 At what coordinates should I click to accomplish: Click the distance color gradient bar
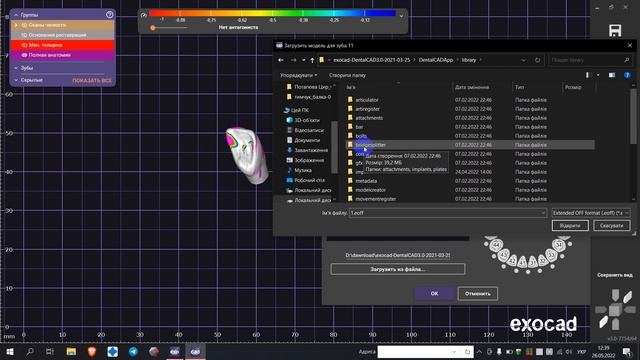pos(272,13)
